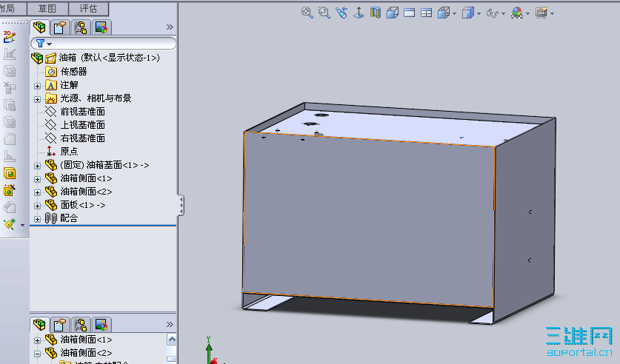Open the Hide/Show Items dropdown arrow

(504, 14)
